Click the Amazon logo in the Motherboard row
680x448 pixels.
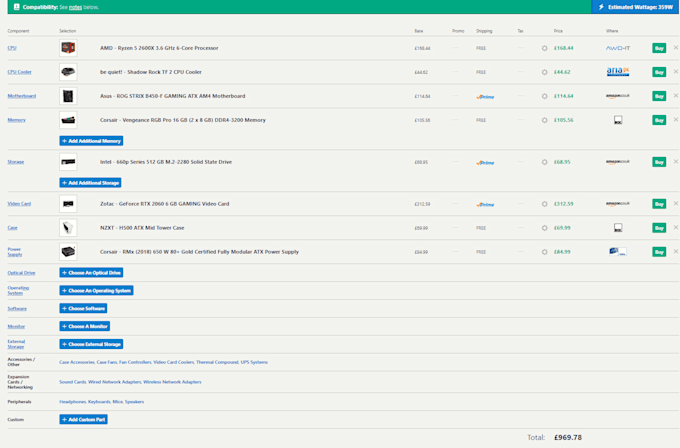point(618,96)
